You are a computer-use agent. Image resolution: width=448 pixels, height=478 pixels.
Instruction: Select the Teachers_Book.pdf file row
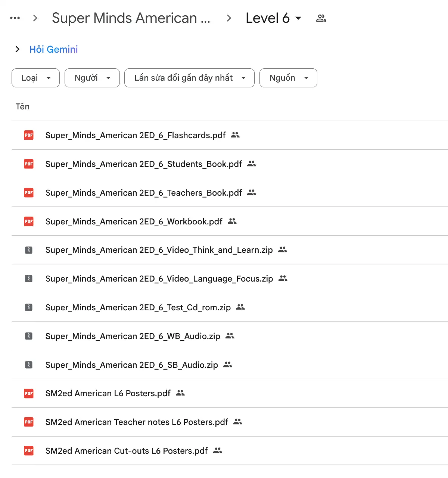(144, 193)
